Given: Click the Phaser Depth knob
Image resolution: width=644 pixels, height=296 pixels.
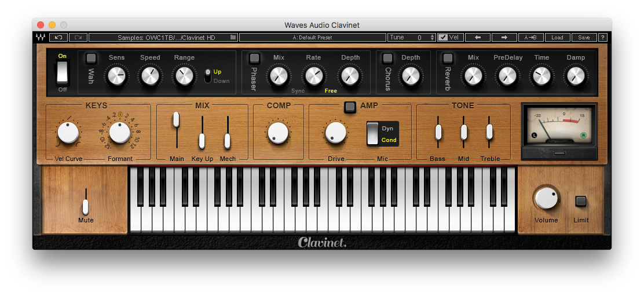Looking at the screenshot, I should [350, 76].
